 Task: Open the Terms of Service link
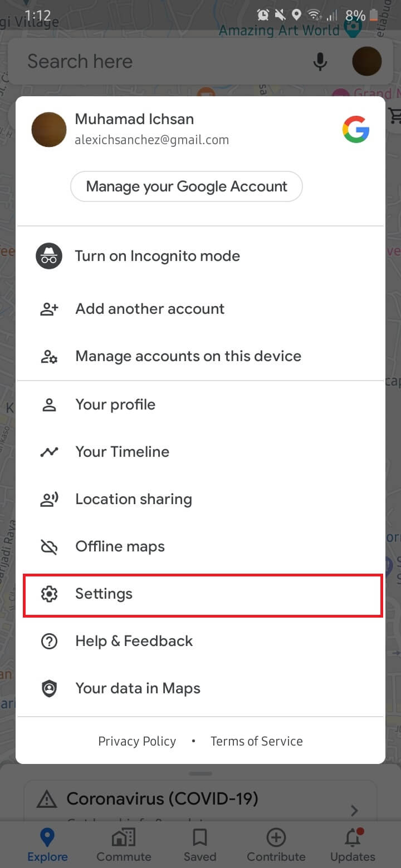257,741
